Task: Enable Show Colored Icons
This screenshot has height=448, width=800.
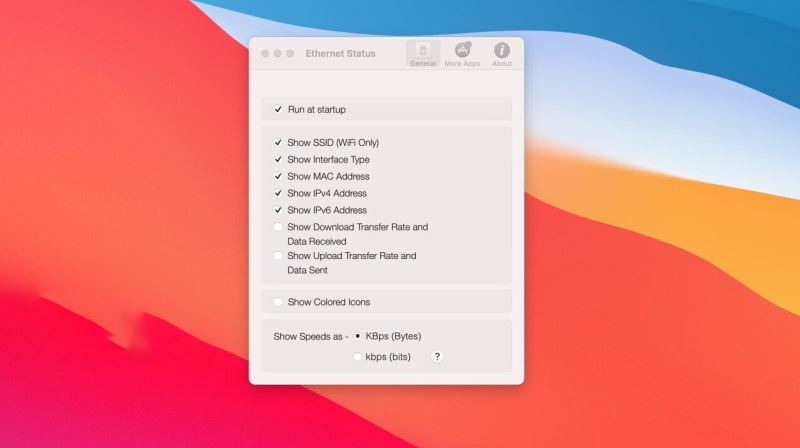Action: pyautogui.click(x=278, y=302)
